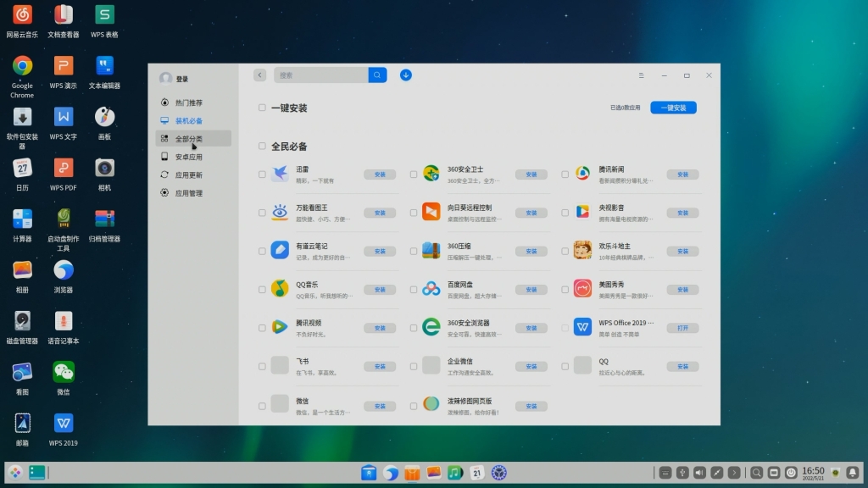868x488 pixels.
Task: Install 迅雷 with its 安装 button
Action: 380,175
